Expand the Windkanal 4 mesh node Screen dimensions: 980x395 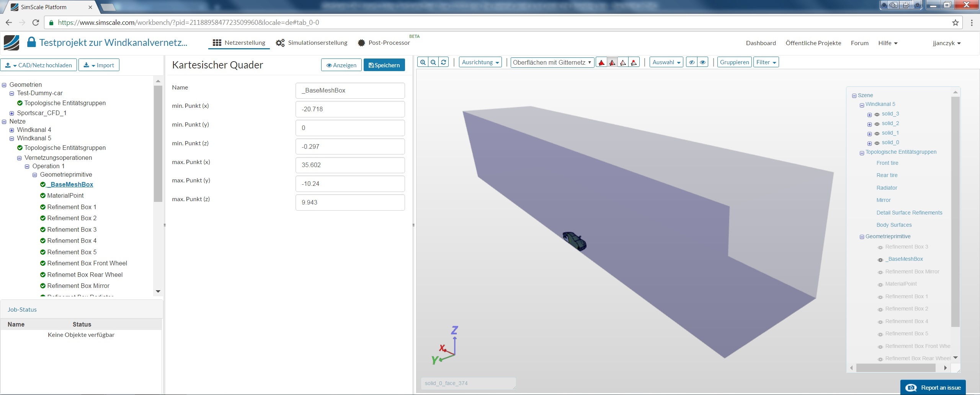[12, 130]
